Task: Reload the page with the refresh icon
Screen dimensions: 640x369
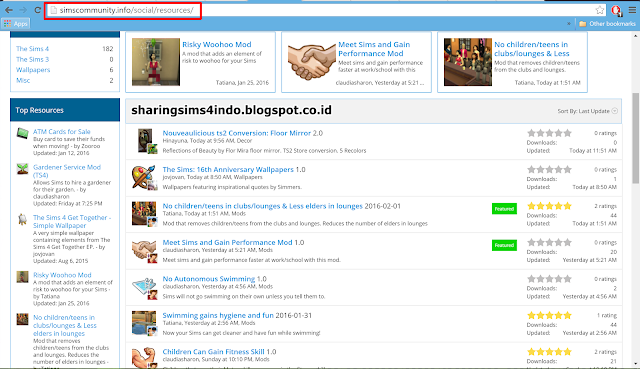Action: click(x=38, y=10)
